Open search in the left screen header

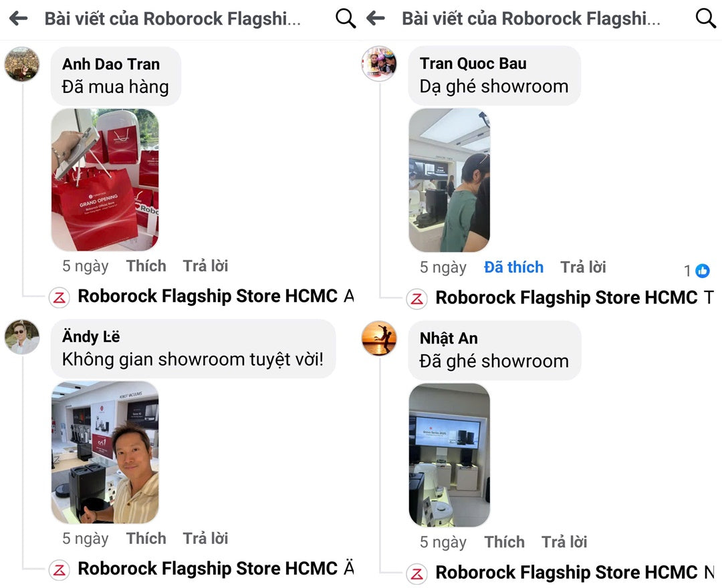[x=346, y=19]
